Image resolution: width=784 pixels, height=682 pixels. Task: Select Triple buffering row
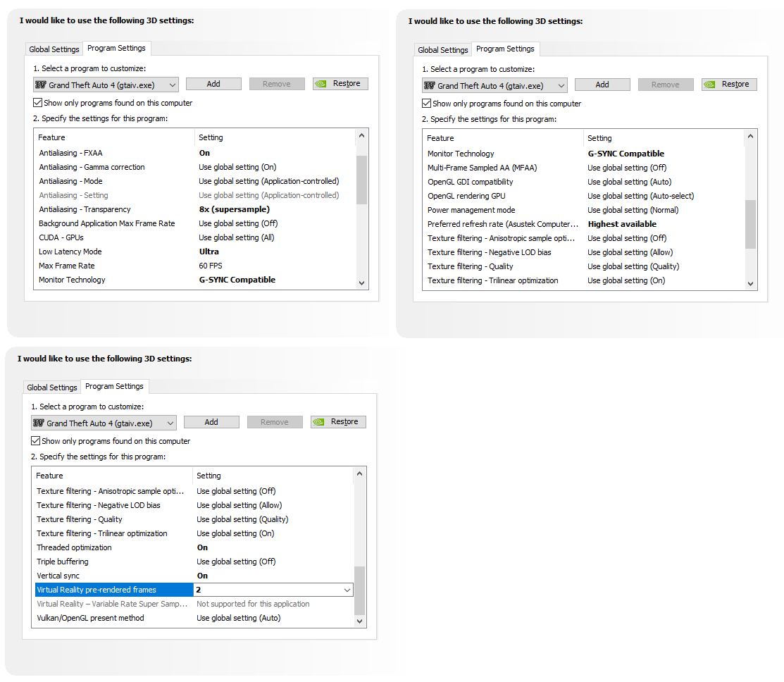pos(193,562)
